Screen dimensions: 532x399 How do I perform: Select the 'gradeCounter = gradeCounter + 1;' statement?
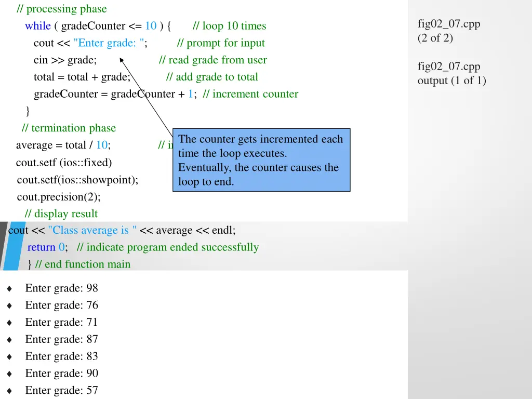(115, 94)
